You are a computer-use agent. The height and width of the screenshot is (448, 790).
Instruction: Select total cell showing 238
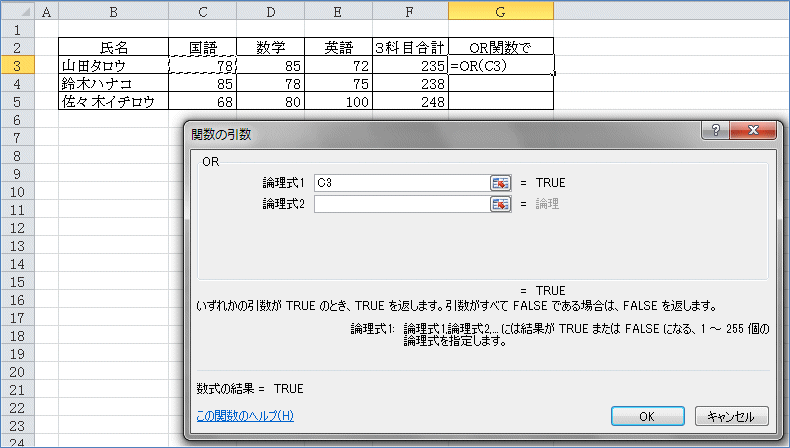coord(410,84)
